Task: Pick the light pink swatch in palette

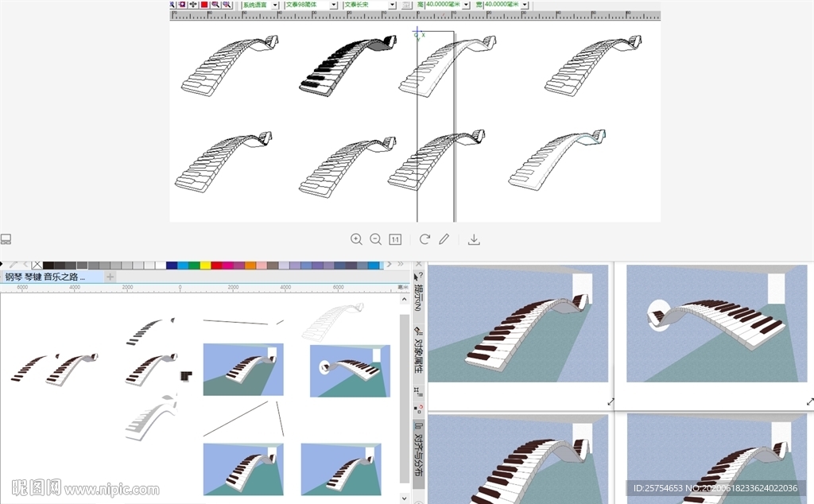Action: point(262,266)
